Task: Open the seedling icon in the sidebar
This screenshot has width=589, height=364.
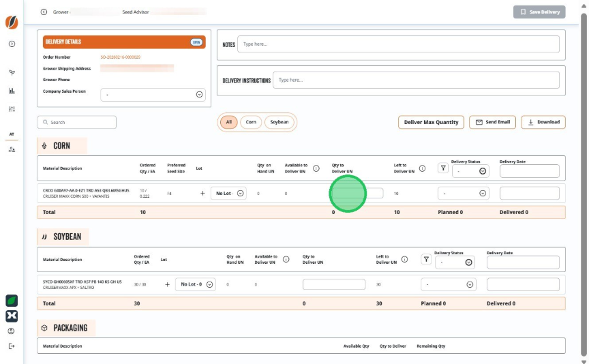Action: [x=12, y=72]
